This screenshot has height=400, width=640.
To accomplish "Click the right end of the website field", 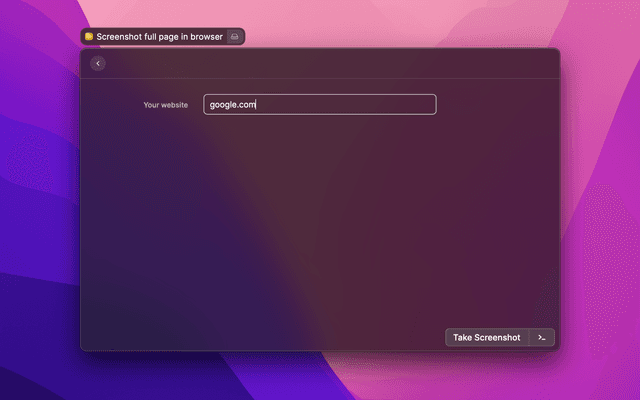I will point(430,105).
